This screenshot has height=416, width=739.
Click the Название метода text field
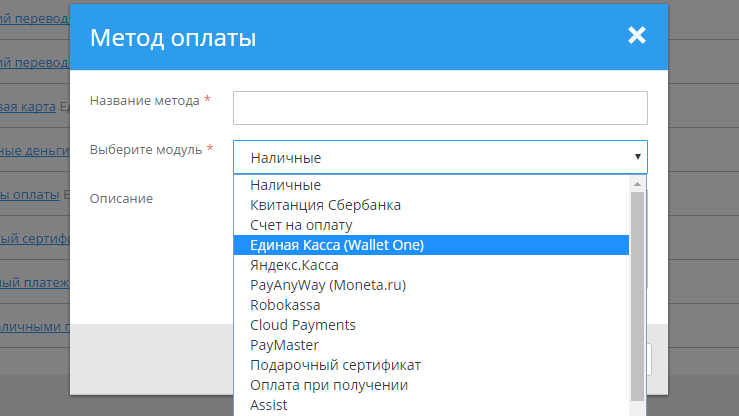pos(440,108)
